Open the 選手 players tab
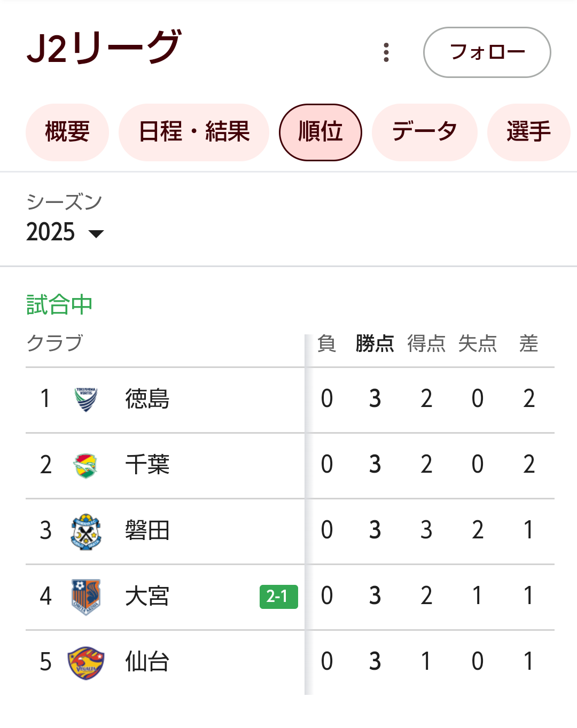The width and height of the screenshot is (577, 728). coord(529,132)
